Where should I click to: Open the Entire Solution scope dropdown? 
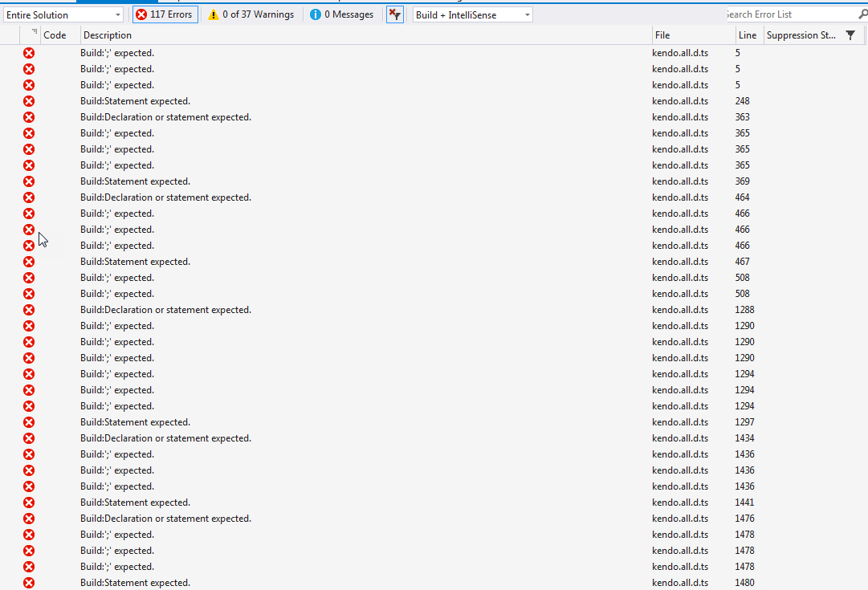point(63,15)
